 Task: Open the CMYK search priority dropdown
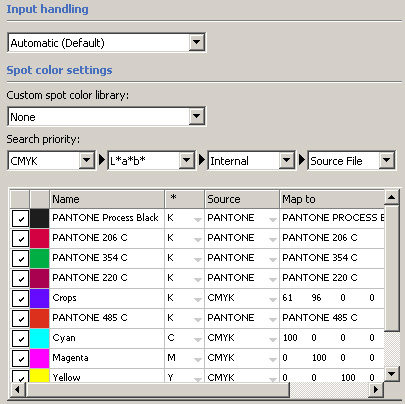[x=86, y=161]
